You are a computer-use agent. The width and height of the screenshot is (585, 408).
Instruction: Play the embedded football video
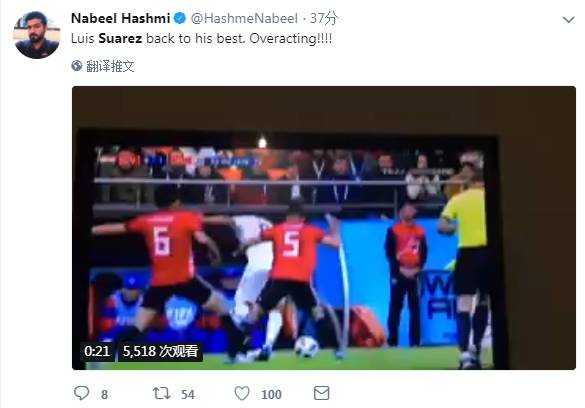(323, 228)
